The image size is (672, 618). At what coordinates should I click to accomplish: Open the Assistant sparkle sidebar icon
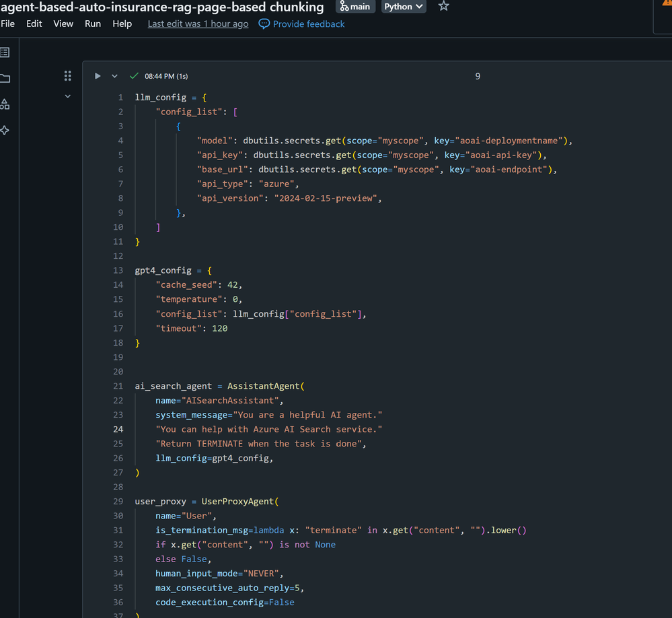(x=5, y=130)
